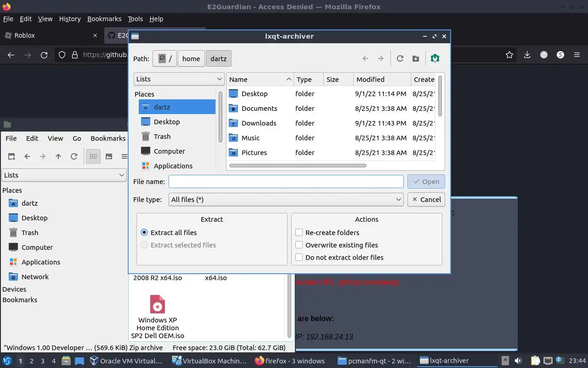
Task: Select the Downloads folder in the file list
Action: pyautogui.click(x=259, y=123)
